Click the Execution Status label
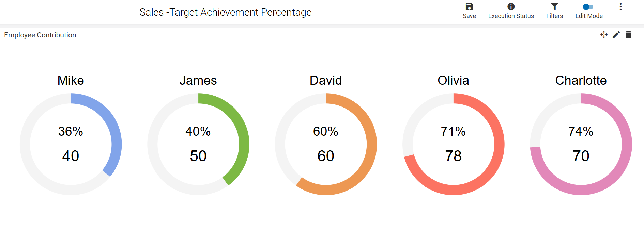 (x=511, y=16)
